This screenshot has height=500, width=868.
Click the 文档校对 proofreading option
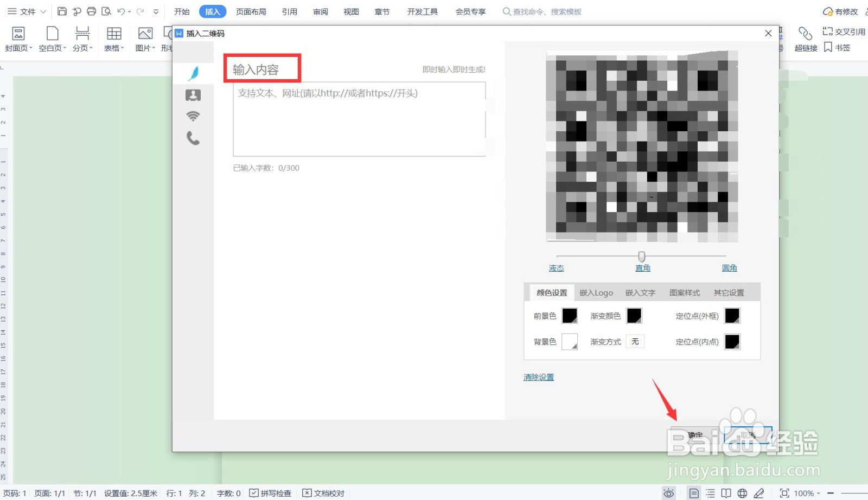click(323, 493)
